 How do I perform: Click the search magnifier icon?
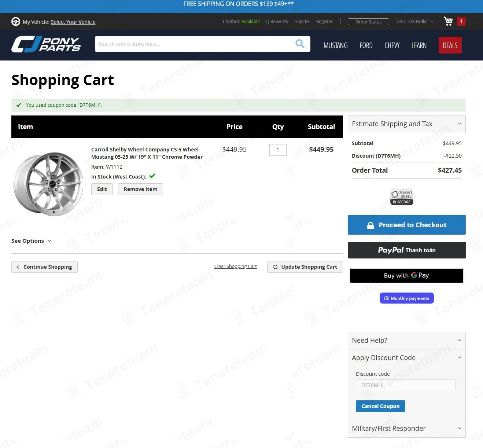(300, 44)
